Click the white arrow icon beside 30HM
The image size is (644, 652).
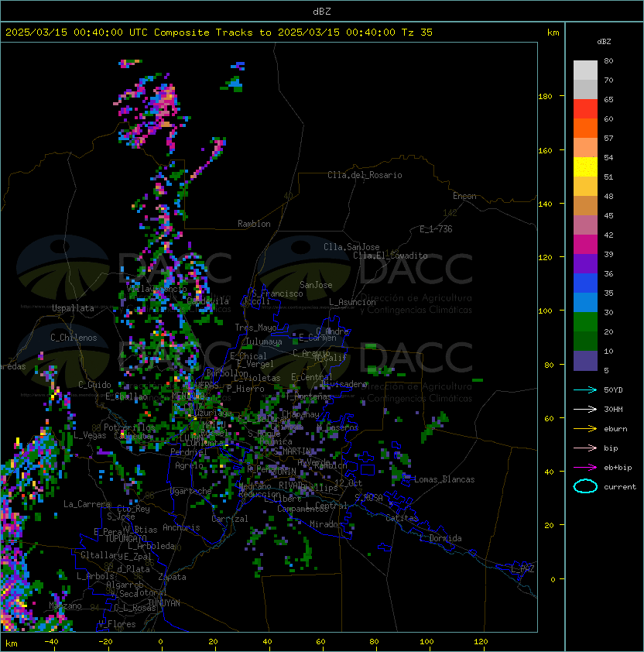585,409
